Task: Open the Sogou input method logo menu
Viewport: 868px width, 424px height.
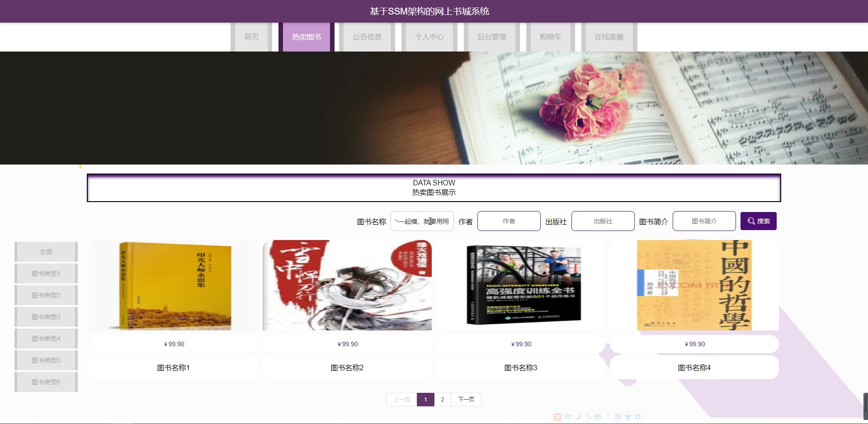Action: coord(557,417)
